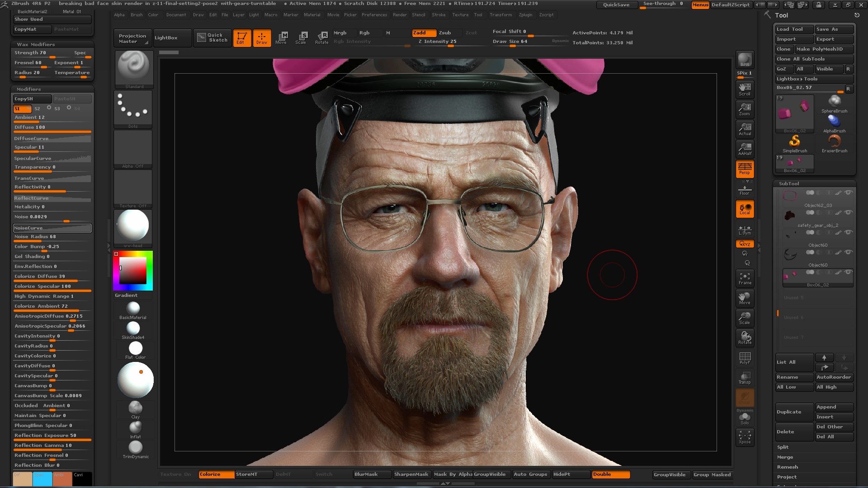Open the Transform menu
868x488 pixels.
(x=501, y=14)
